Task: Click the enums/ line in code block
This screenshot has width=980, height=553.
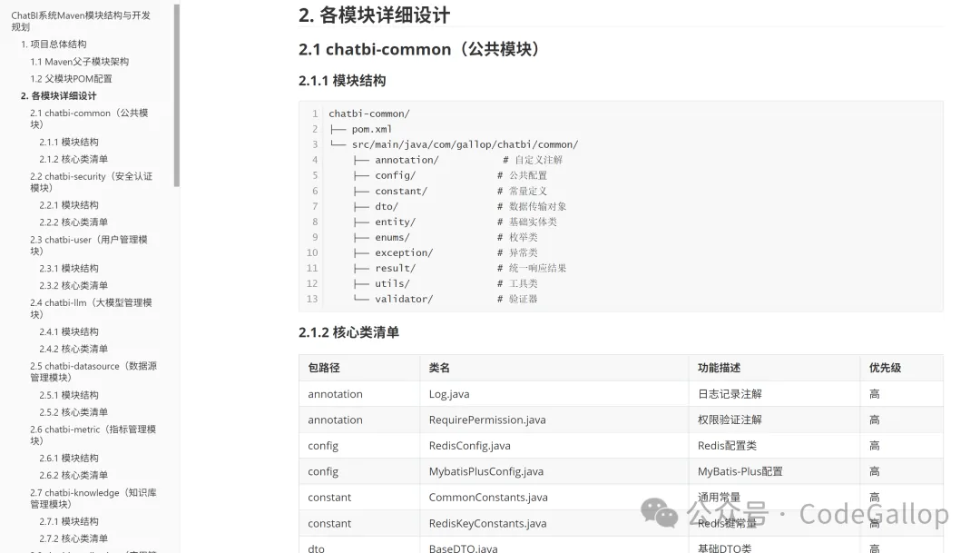Action: point(446,237)
